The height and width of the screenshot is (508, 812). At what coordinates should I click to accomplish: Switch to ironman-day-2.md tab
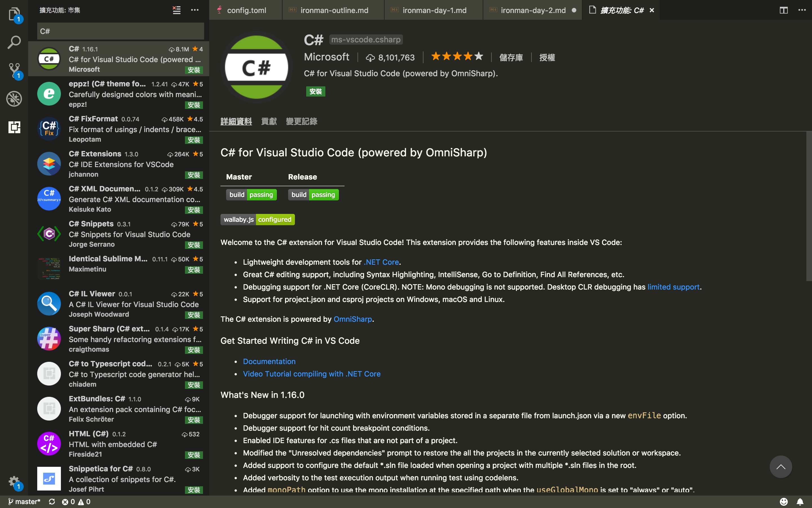(x=533, y=10)
